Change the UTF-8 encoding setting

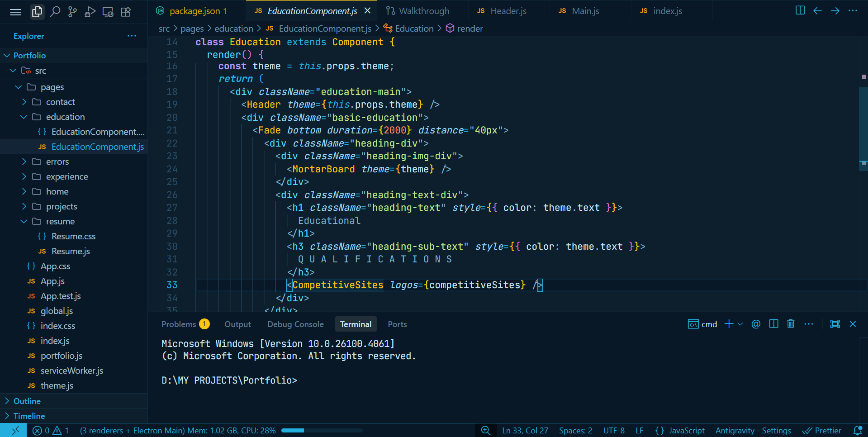[614, 430]
